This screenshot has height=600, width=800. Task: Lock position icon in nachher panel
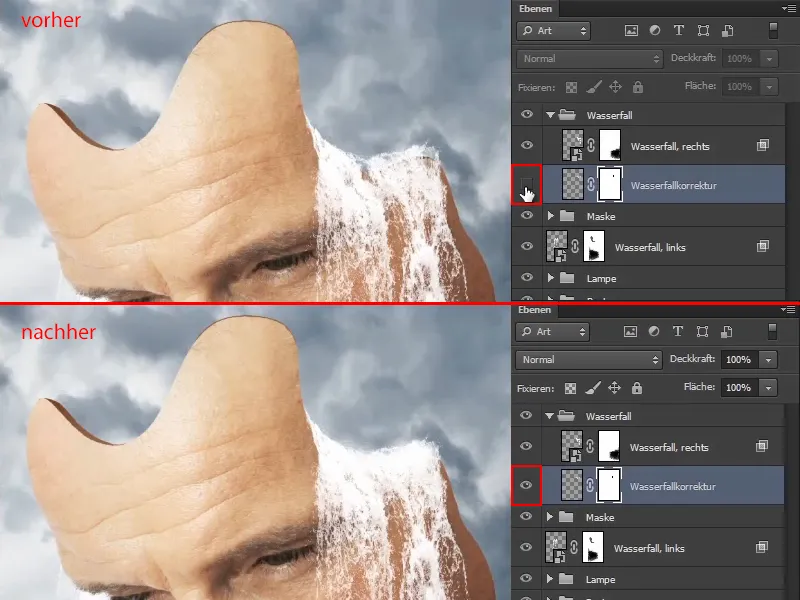coord(614,388)
